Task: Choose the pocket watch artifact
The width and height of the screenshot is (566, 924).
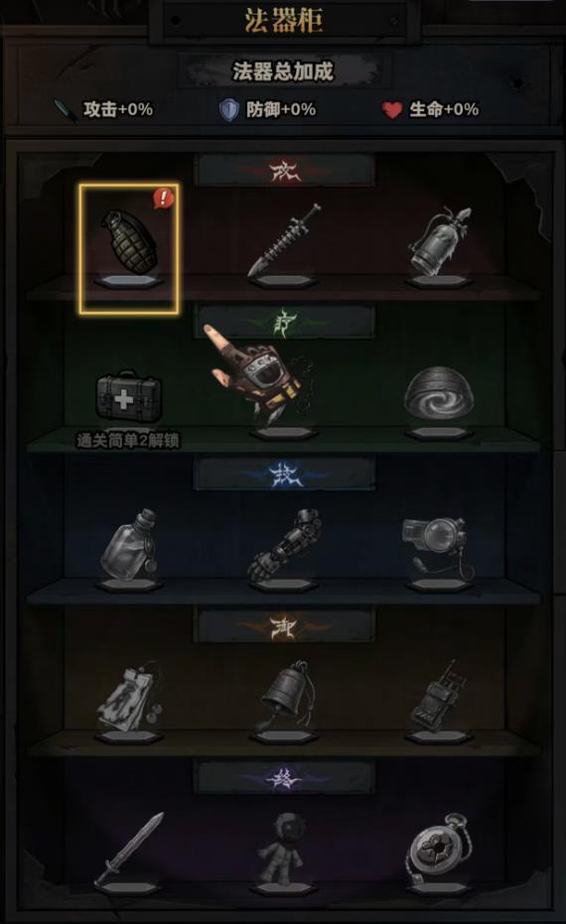Action: [x=438, y=849]
